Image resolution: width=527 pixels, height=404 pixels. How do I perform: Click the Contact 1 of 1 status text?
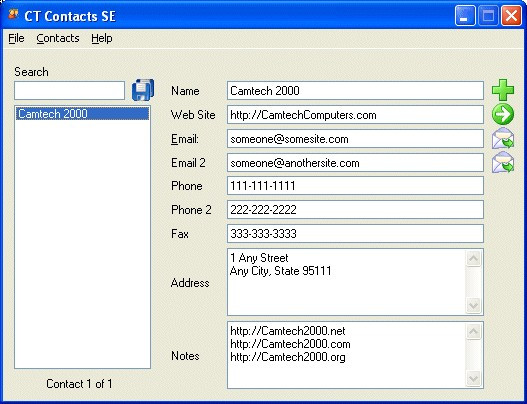click(x=79, y=384)
